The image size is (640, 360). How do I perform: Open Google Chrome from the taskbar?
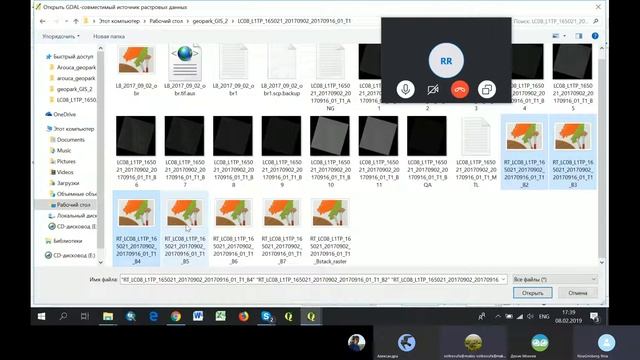pyautogui.click(x=176, y=316)
